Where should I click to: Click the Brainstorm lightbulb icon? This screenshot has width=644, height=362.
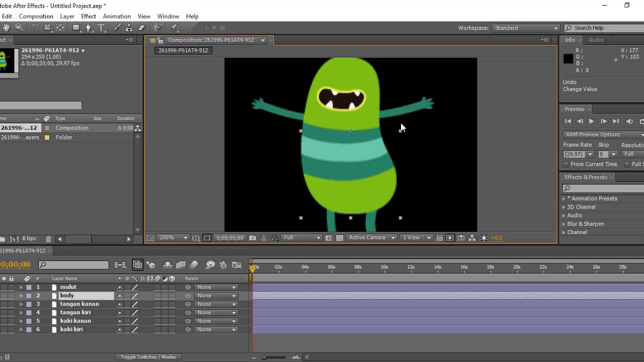[210, 265]
